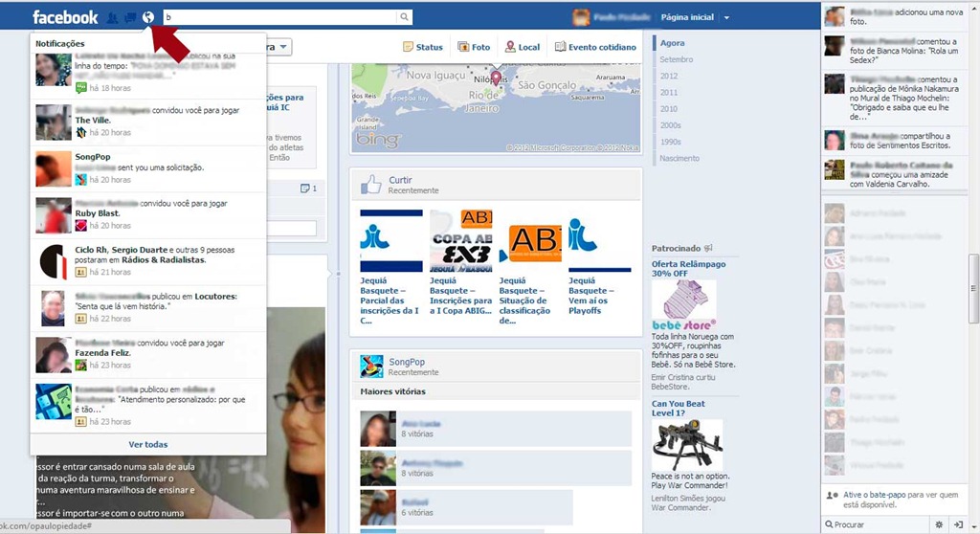Jump to 2000s in timeline

click(671, 125)
